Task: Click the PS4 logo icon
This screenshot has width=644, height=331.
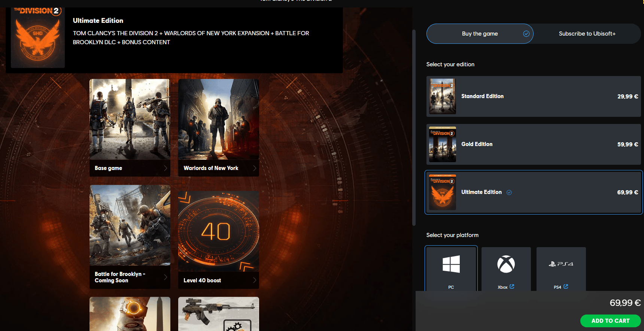Action: point(561,264)
